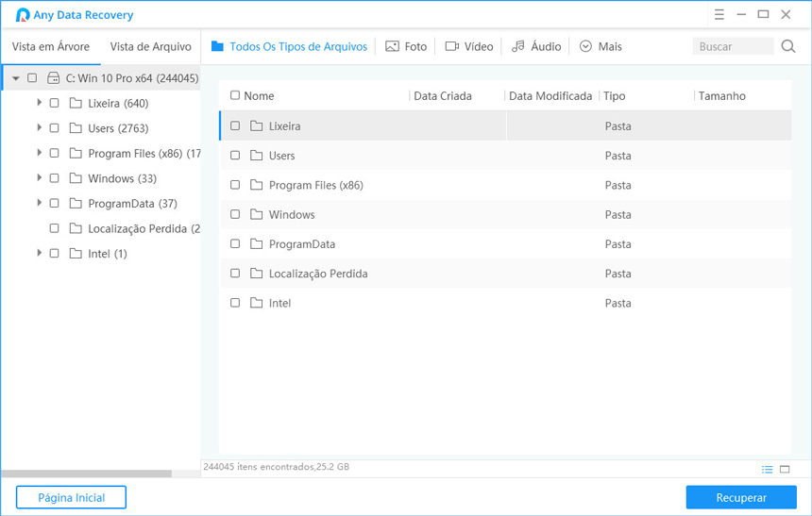The image size is (812, 516).
Task: Select the Áudio filter label
Action: click(x=546, y=46)
